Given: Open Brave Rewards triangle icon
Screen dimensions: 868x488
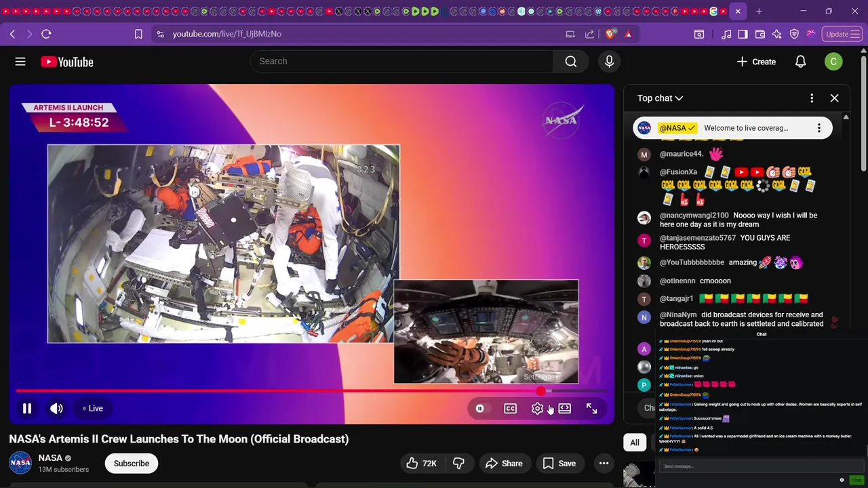Looking at the screenshot, I should coord(628,34).
